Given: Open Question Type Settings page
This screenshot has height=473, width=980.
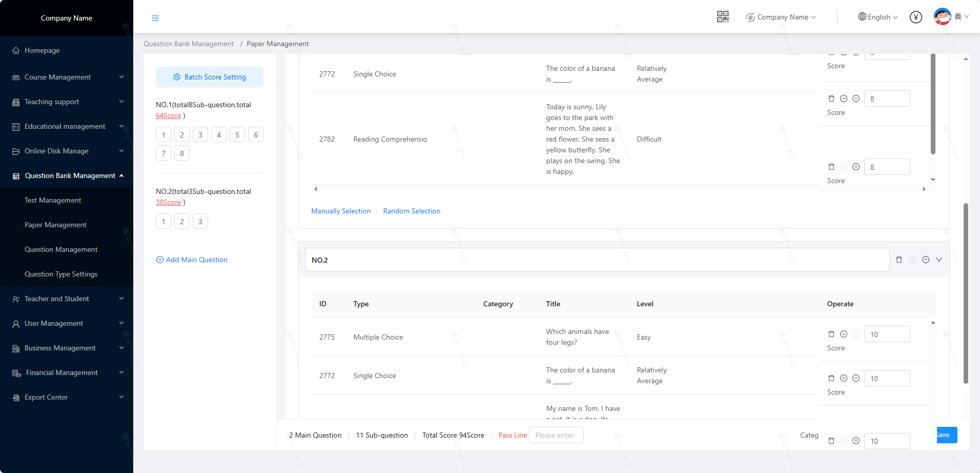Looking at the screenshot, I should tap(61, 274).
